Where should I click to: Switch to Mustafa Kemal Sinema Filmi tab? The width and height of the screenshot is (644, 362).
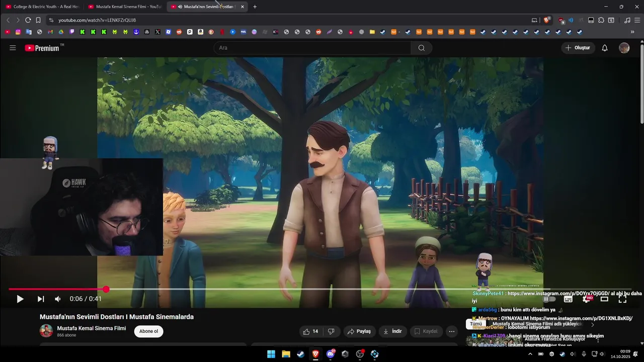point(125,7)
